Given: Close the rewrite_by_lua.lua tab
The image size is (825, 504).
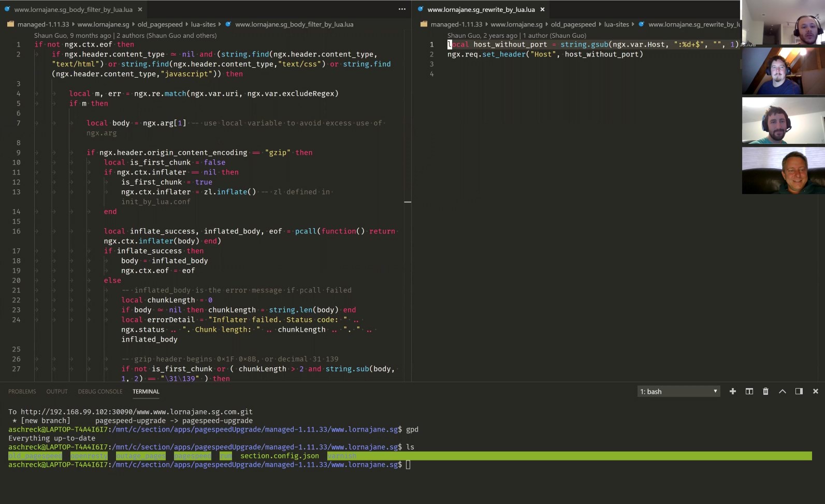Looking at the screenshot, I should click(x=542, y=9).
